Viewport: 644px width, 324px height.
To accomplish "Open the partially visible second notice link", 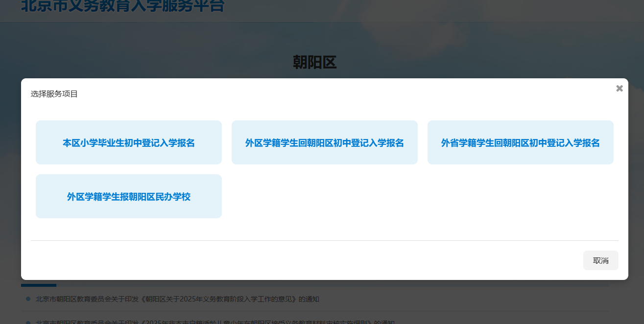I will coord(215,322).
